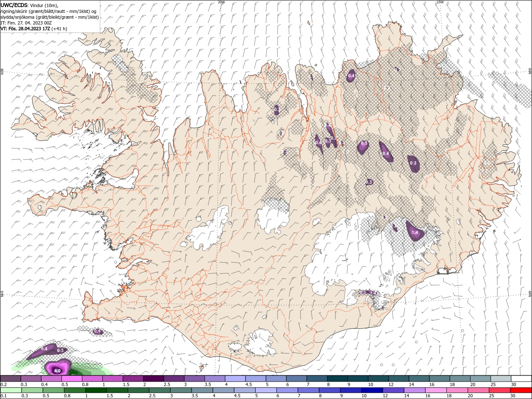Pick the lower scale lavender swatch starting at 5

point(266,390)
